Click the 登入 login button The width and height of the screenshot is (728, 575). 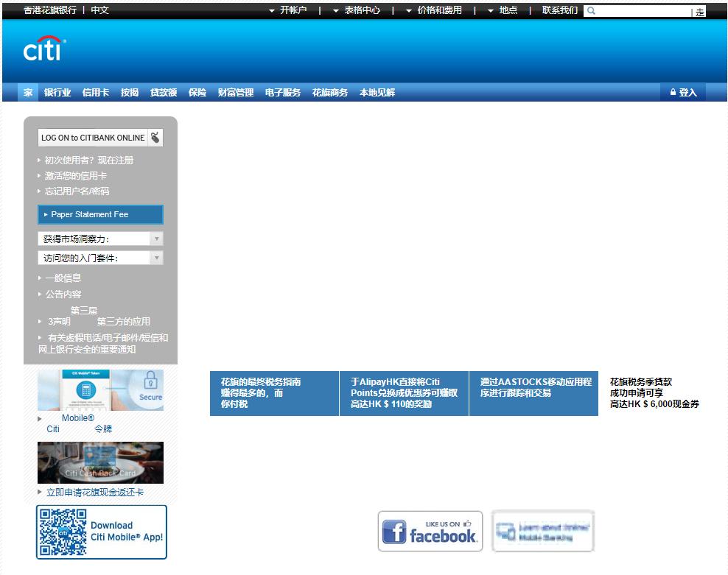[x=683, y=92]
